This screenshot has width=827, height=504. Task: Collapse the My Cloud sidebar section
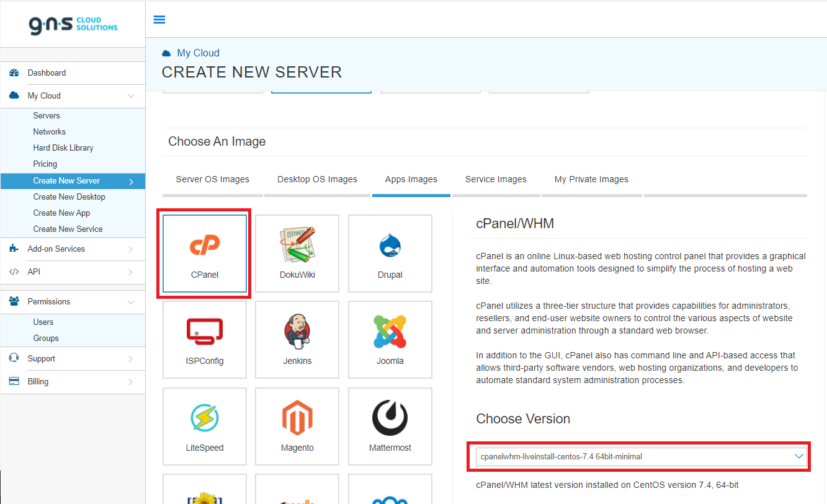131,95
